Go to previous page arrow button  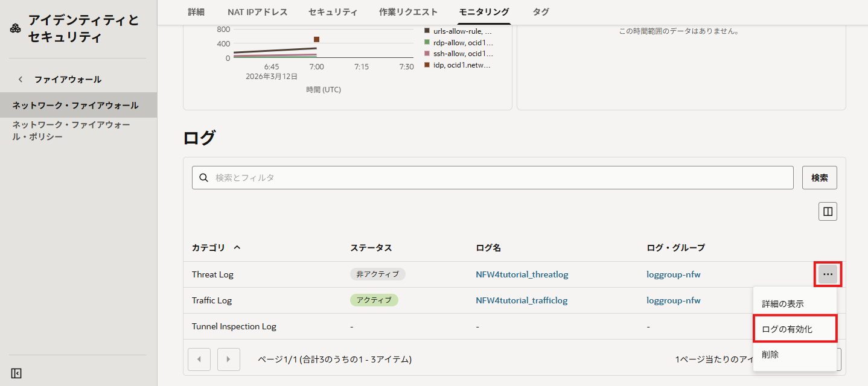click(199, 359)
